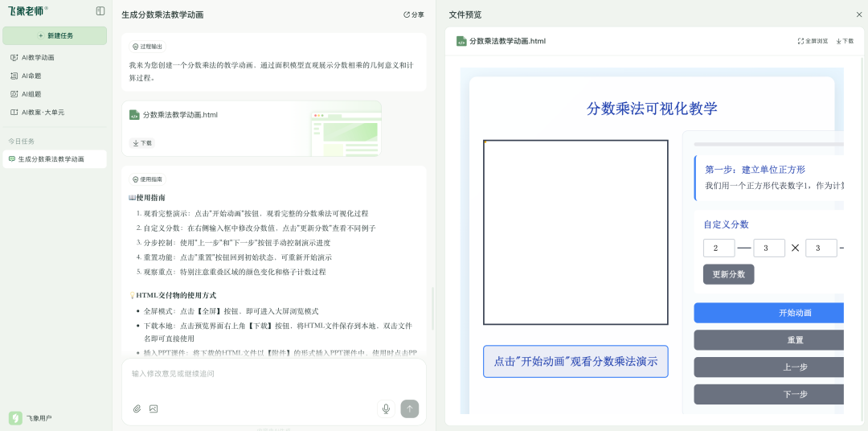868x431 pixels.
Task: Toggle the sidebar collapse icon
Action: tap(100, 11)
